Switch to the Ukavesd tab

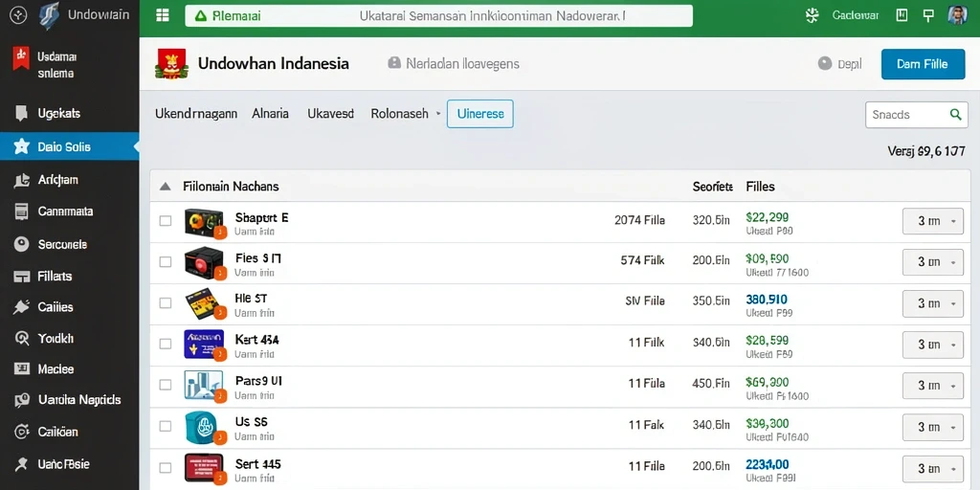pyautogui.click(x=330, y=114)
